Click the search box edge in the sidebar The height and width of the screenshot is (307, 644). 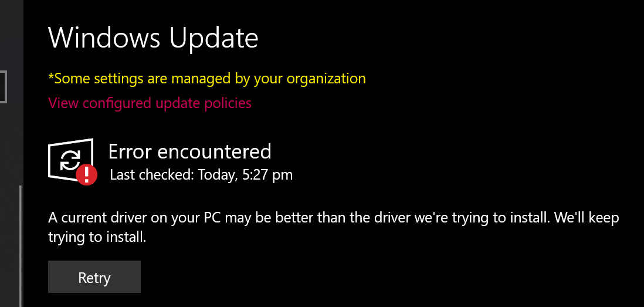pos(4,87)
